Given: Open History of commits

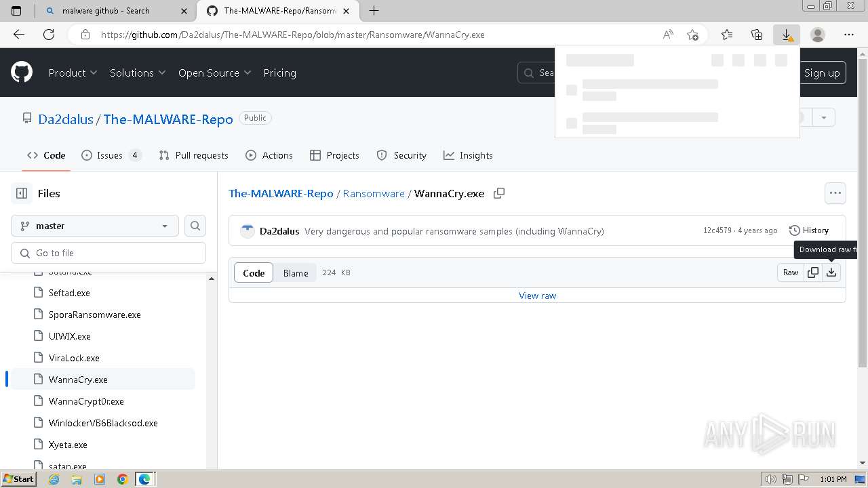Looking at the screenshot, I should pyautogui.click(x=809, y=230).
